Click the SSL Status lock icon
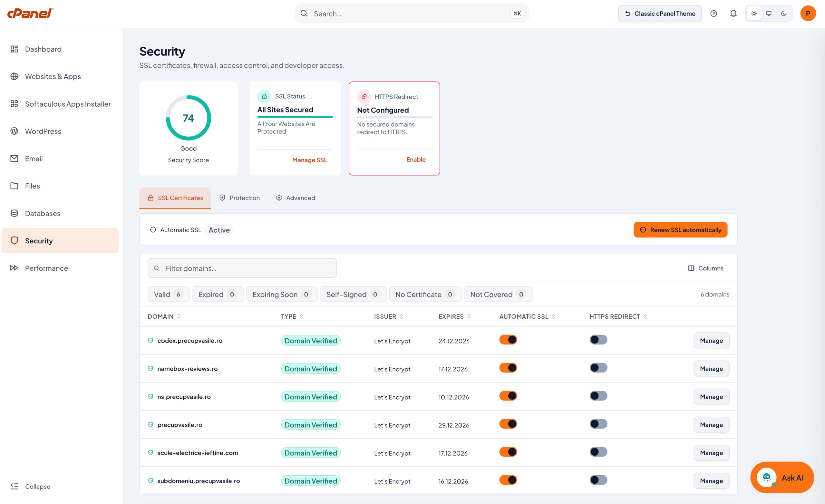 point(264,96)
